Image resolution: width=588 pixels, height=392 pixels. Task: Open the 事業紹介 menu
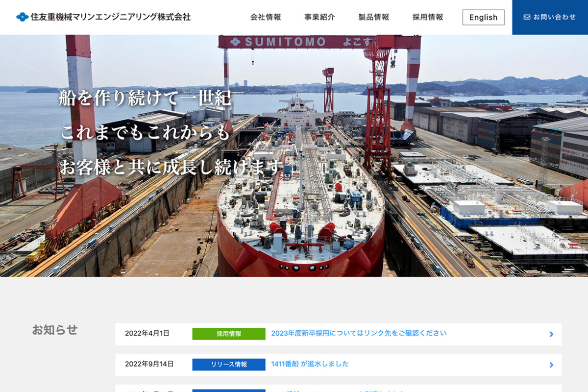coord(319,17)
